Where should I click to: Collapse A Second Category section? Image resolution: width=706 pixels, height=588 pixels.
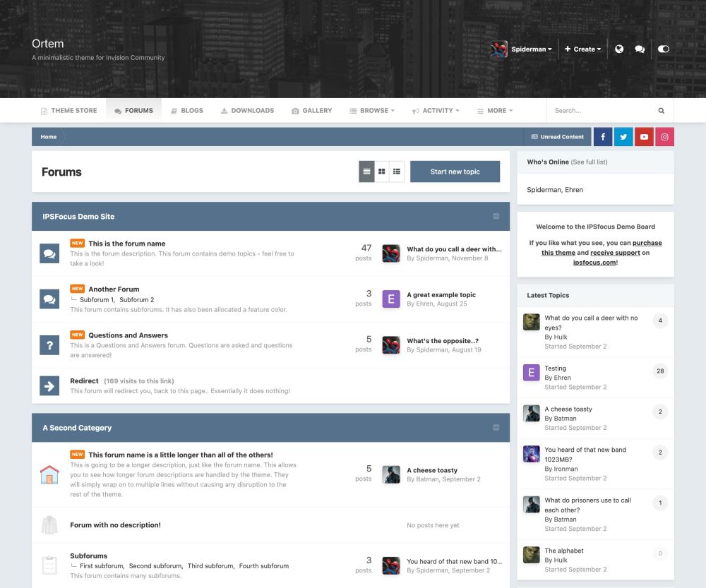click(x=496, y=428)
